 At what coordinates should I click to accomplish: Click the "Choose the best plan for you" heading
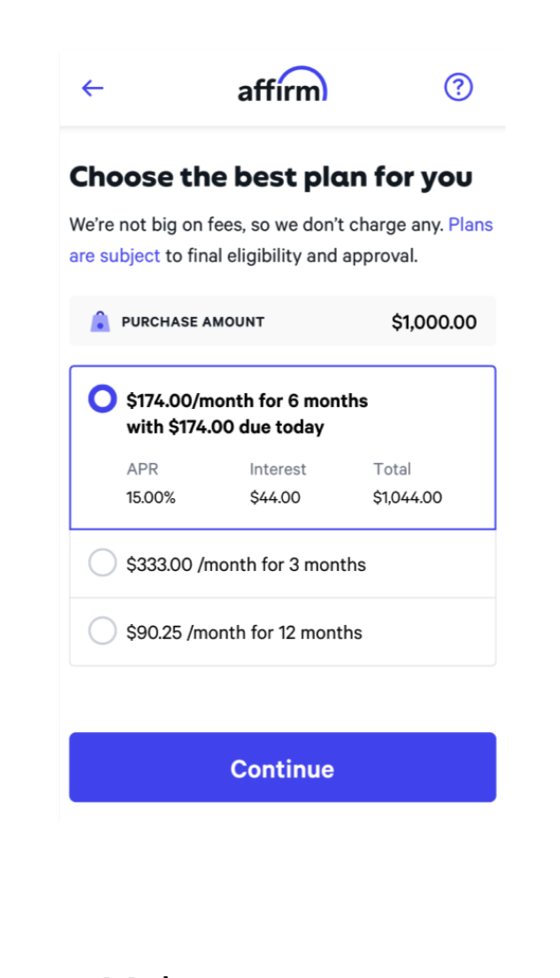point(271,177)
